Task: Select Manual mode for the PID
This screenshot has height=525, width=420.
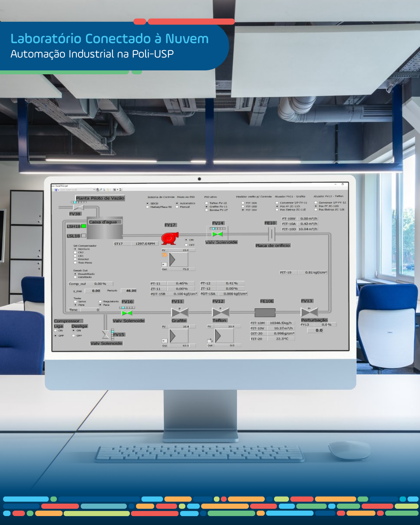Action: click(x=177, y=207)
